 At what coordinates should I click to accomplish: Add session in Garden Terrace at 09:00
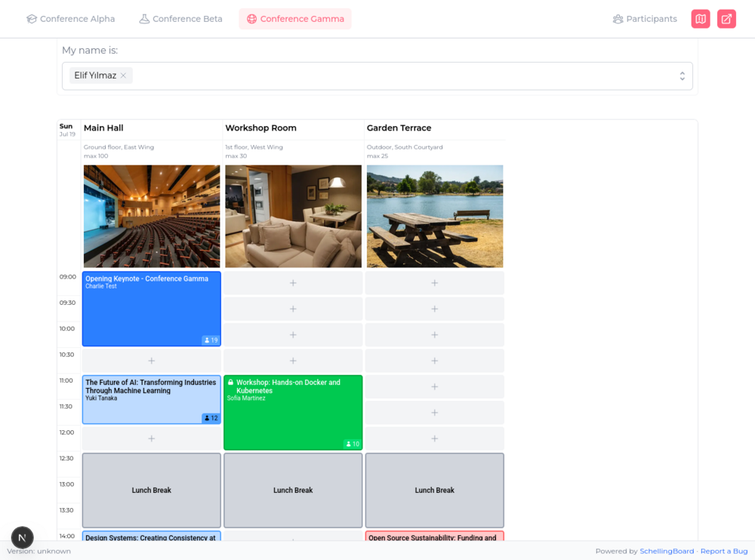[x=435, y=283]
